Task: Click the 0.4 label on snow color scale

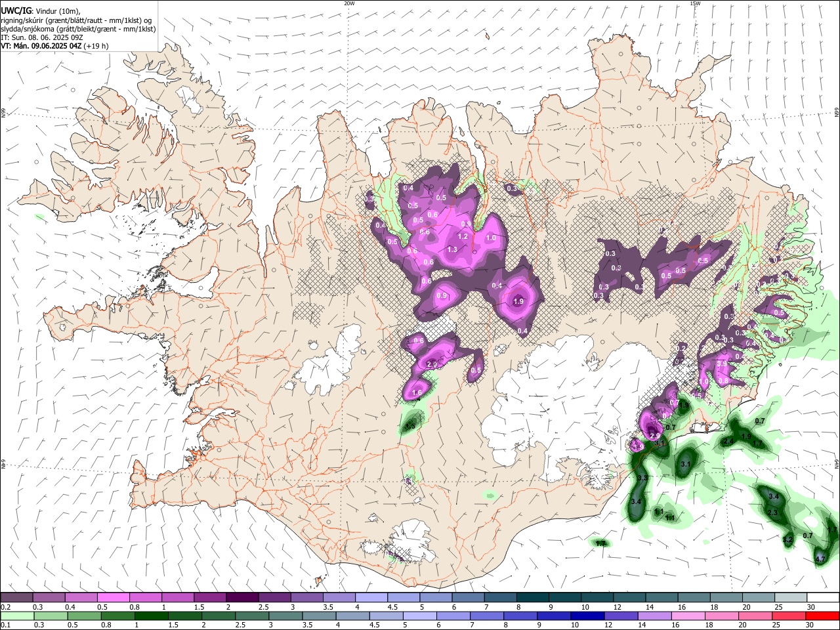Action: click(70, 607)
